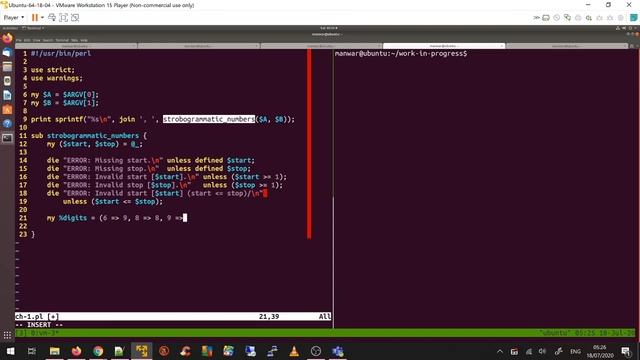Open the terminal Search menu

coord(48,40)
